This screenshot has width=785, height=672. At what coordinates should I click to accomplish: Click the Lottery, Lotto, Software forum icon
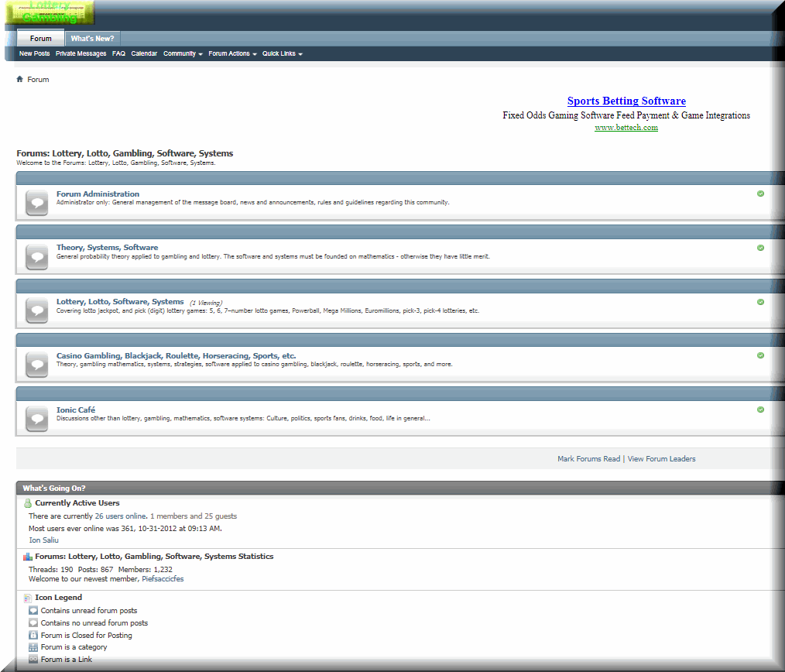tap(37, 310)
